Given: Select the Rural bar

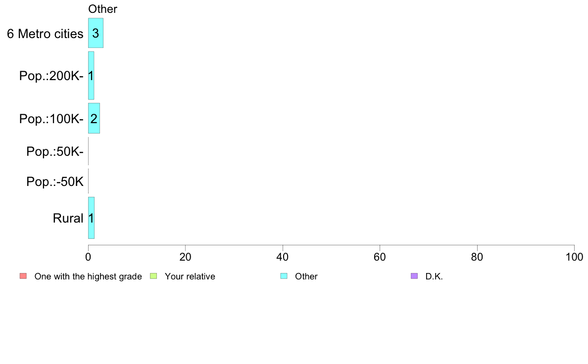Looking at the screenshot, I should 91,218.
